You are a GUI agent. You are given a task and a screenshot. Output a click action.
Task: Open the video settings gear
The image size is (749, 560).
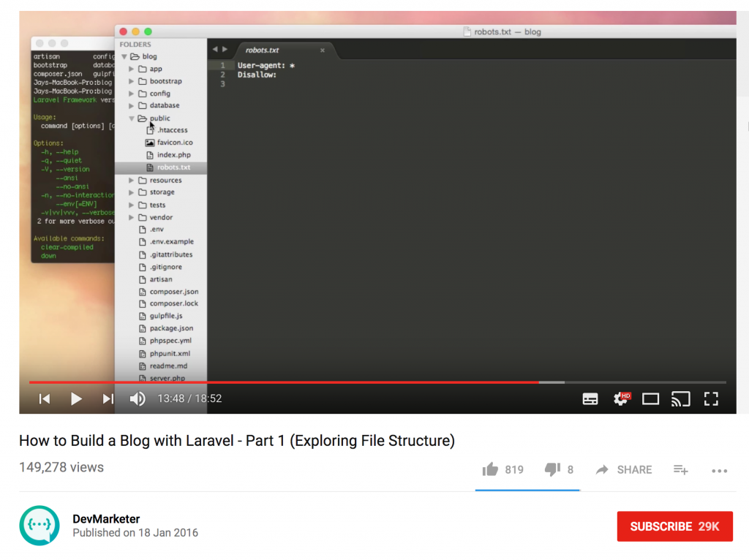[620, 398]
